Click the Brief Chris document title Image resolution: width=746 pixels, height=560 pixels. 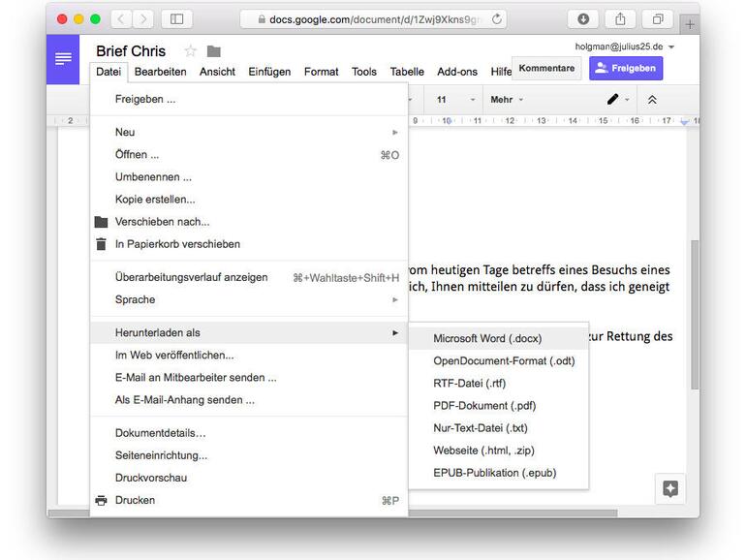[x=131, y=51]
